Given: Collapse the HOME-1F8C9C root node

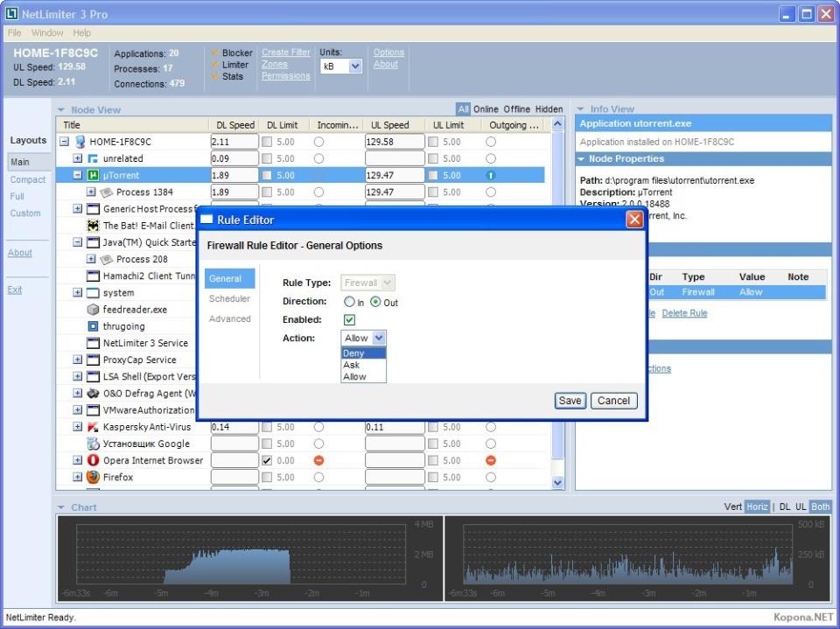Looking at the screenshot, I should point(65,142).
